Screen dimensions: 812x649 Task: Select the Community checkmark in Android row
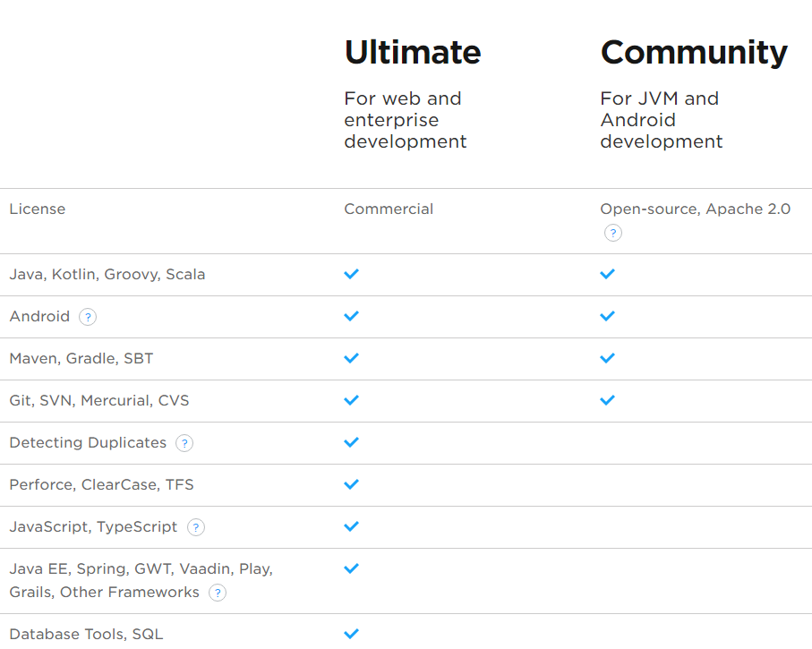pos(607,316)
